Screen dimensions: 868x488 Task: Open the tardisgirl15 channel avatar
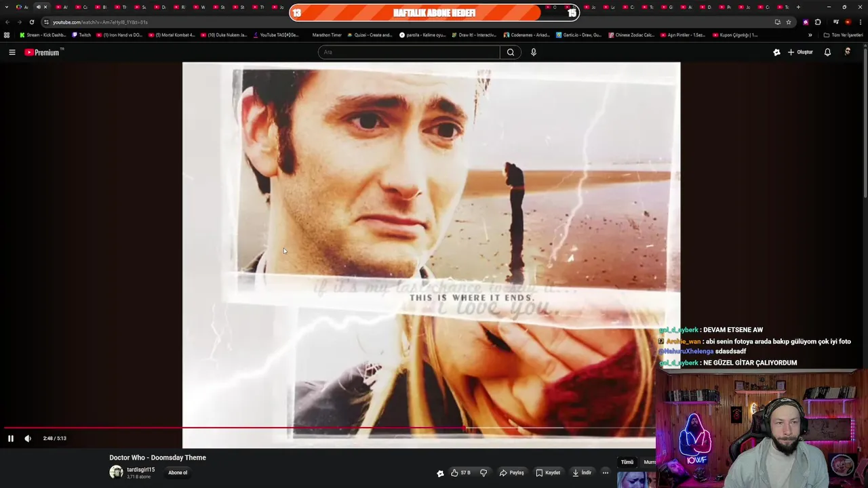click(x=116, y=472)
